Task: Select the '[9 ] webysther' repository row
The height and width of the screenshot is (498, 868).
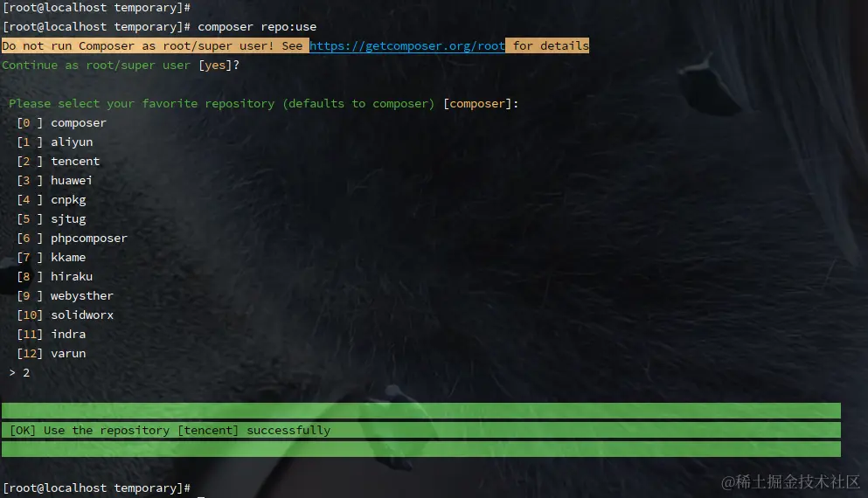Action: coord(66,296)
